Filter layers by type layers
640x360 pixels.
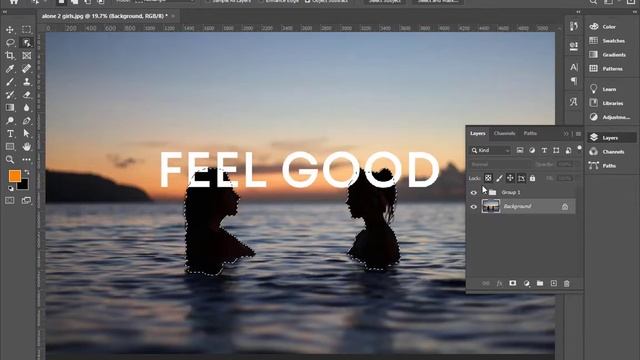[x=544, y=151]
